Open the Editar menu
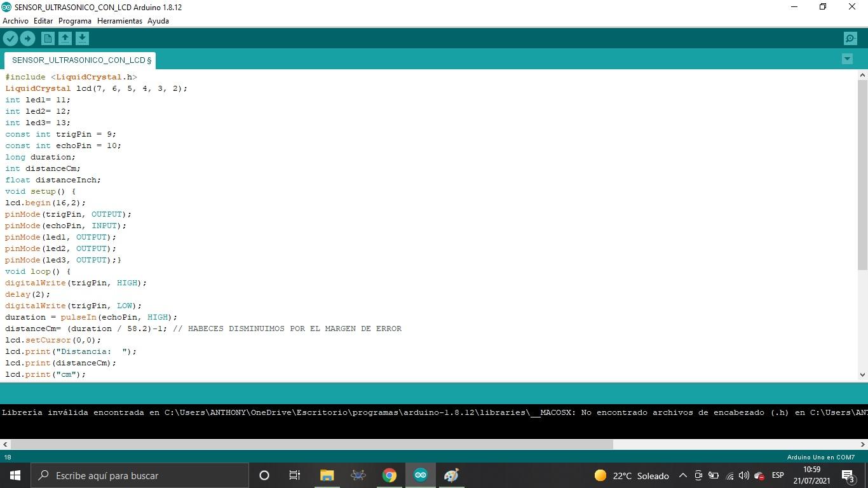 (43, 21)
